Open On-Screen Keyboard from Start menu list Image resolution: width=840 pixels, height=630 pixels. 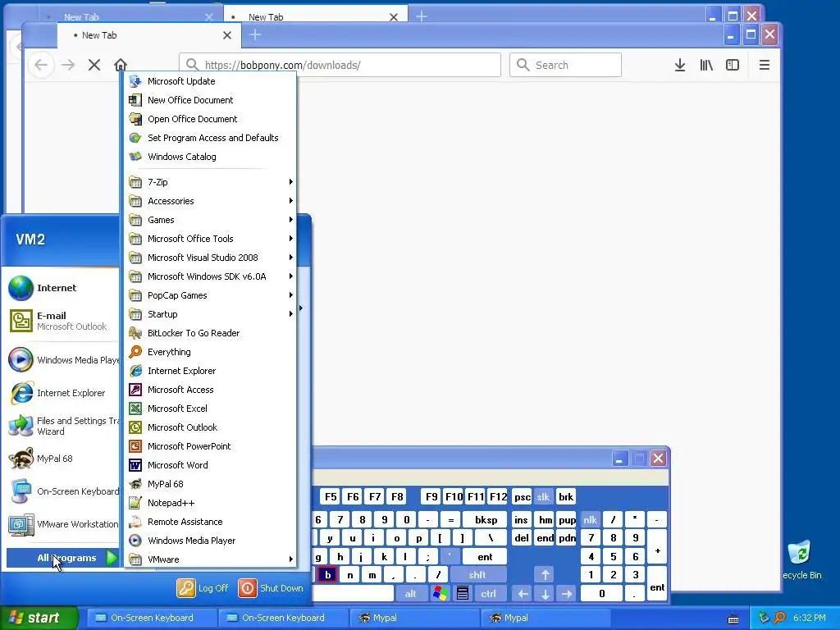pos(62,491)
